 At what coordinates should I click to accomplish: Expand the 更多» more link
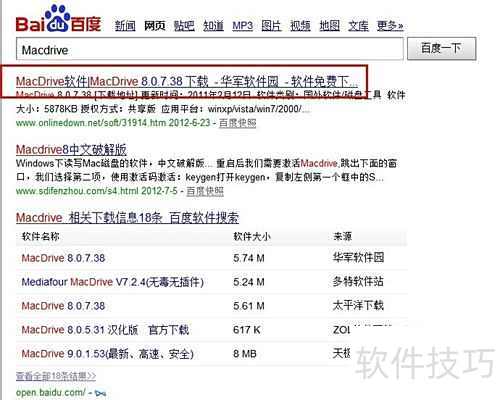click(390, 25)
